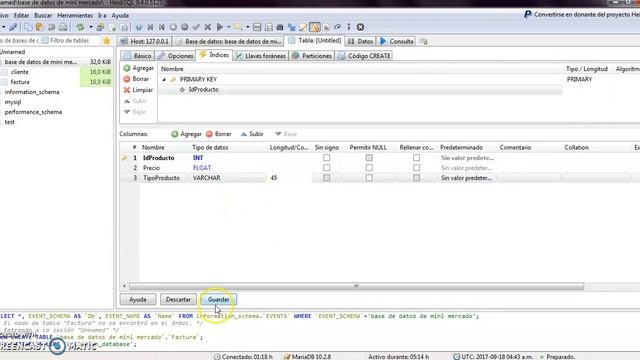Image resolution: width=640 pixels, height=360 pixels.
Task: Click the highlighted warning toolbar icon
Action: [314, 27]
